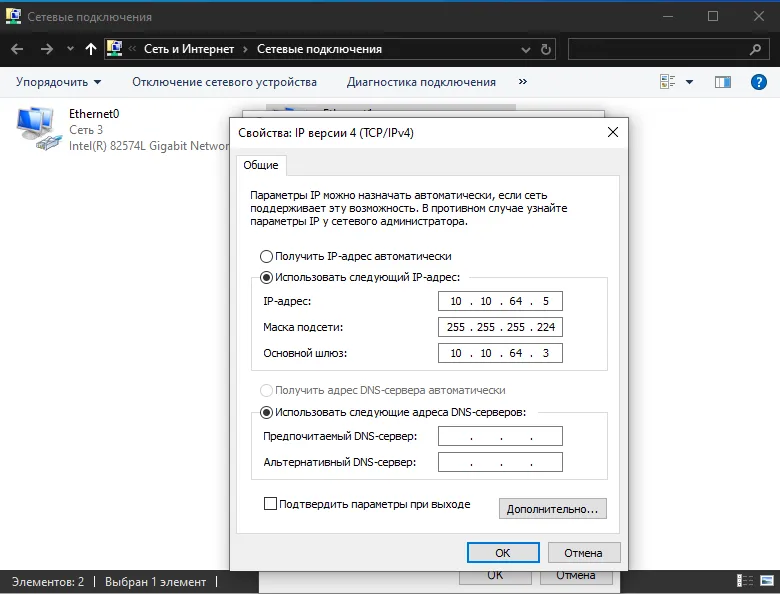The width and height of the screenshot is (780, 594).
Task: Click the forward navigation arrow
Action: [47, 49]
